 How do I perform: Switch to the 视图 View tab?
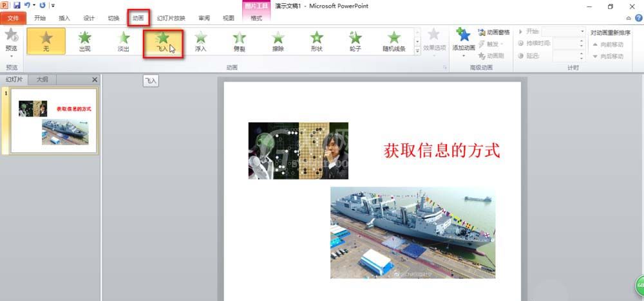(x=229, y=18)
